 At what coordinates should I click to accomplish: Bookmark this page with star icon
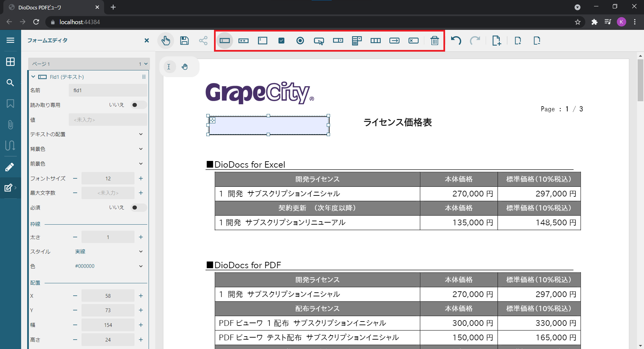(x=578, y=22)
